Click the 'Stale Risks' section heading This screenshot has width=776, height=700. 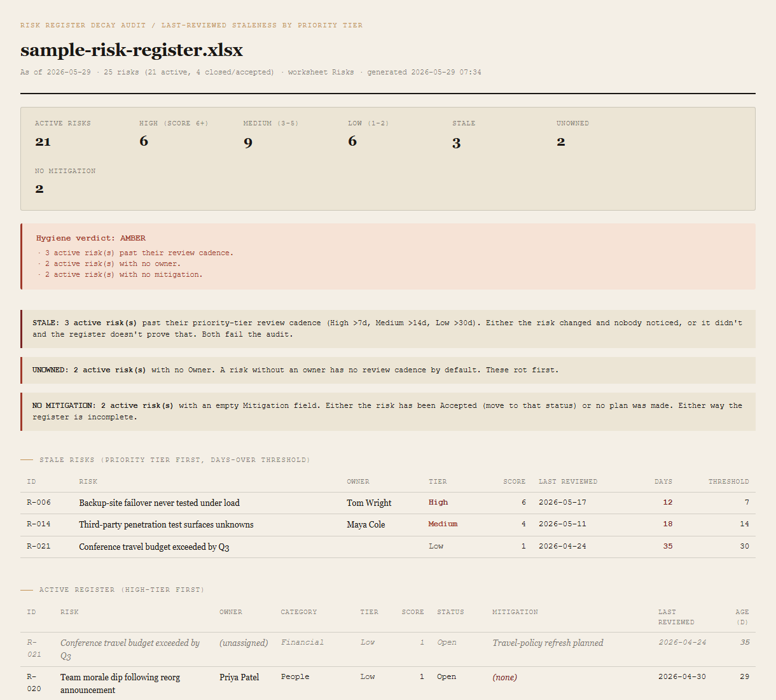tap(175, 459)
